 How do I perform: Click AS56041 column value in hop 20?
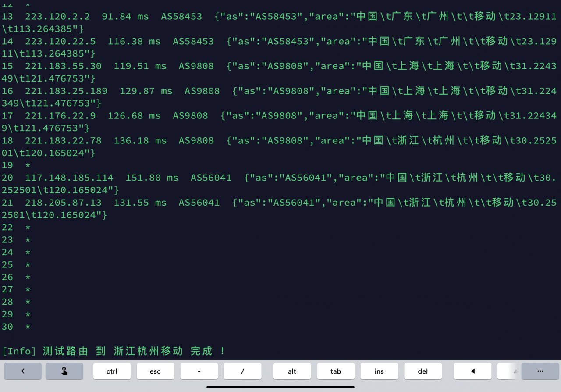pyautogui.click(x=211, y=178)
